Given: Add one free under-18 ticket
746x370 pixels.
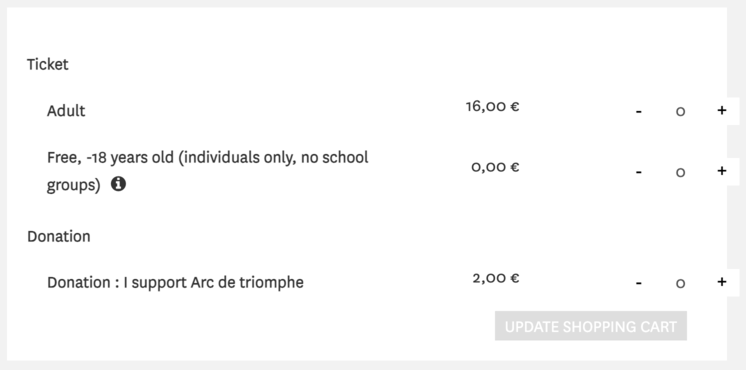Looking at the screenshot, I should 722,171.
